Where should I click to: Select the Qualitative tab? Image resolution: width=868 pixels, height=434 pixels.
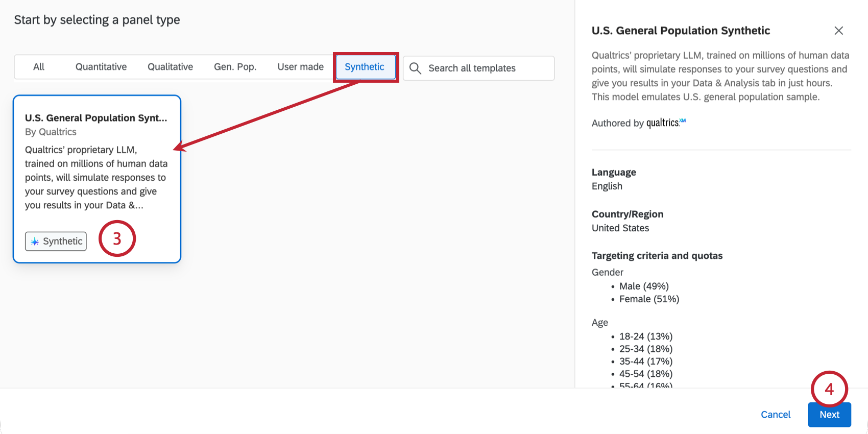(x=170, y=67)
